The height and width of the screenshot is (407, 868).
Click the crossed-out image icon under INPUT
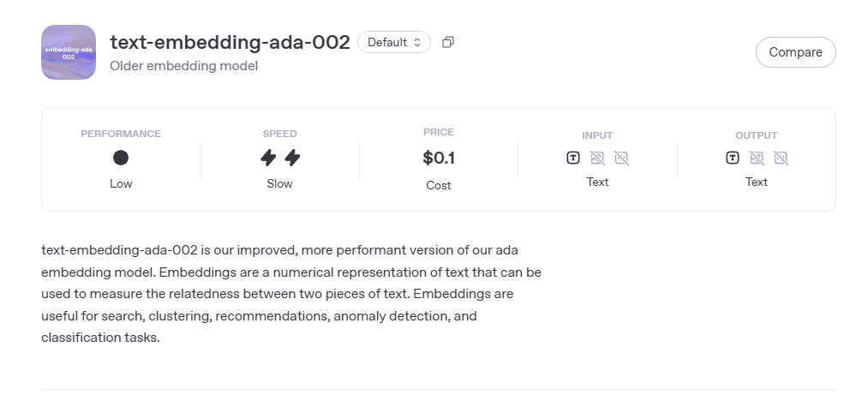(x=597, y=158)
